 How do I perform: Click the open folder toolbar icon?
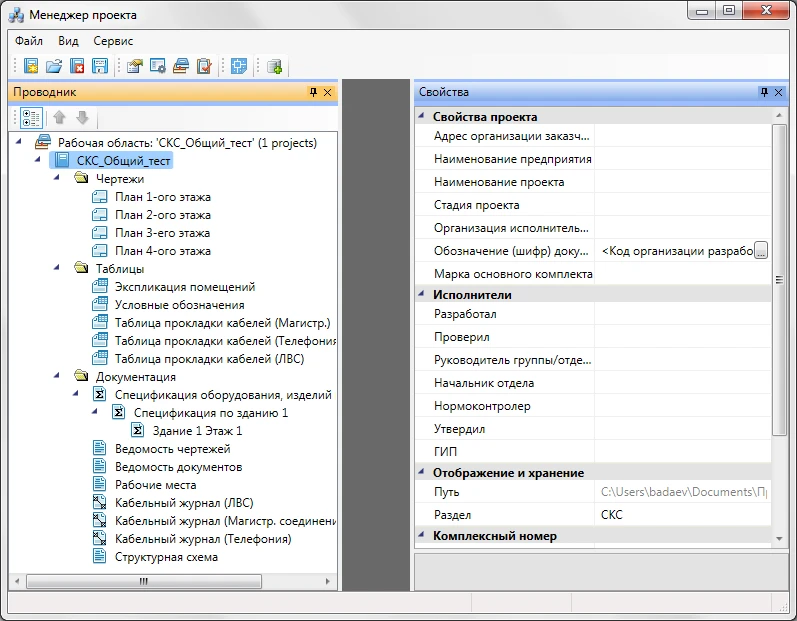tap(54, 67)
